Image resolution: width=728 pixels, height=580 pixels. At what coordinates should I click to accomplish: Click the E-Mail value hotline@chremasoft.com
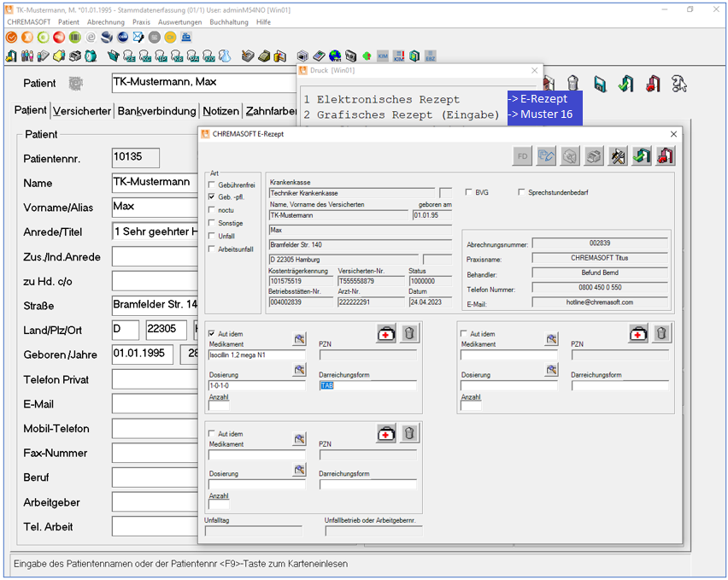(600, 302)
